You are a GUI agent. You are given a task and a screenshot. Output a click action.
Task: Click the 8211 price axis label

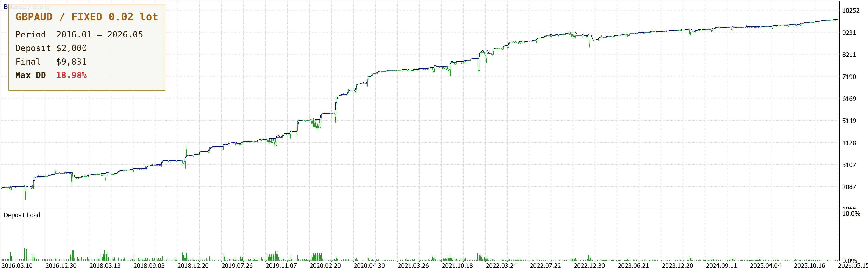pyautogui.click(x=849, y=55)
